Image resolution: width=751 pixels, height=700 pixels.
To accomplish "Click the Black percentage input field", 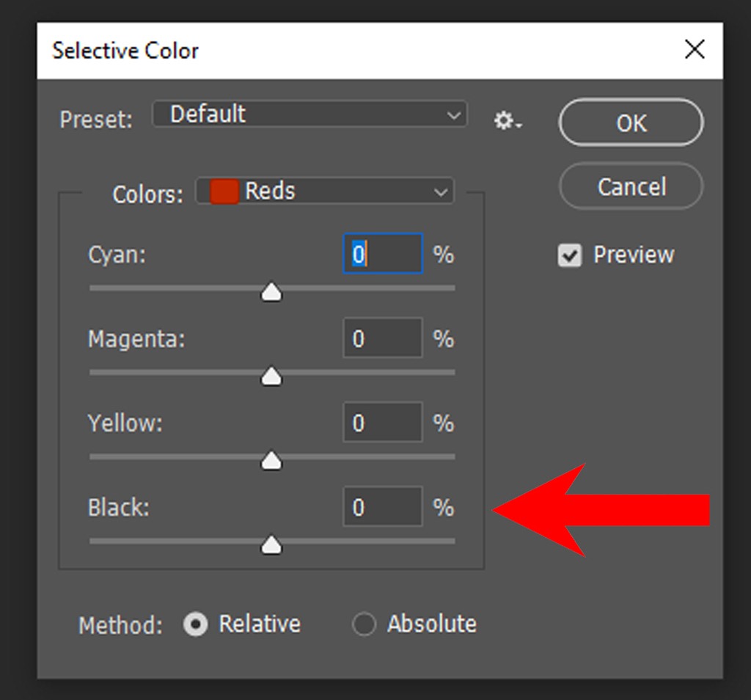I will [x=382, y=507].
